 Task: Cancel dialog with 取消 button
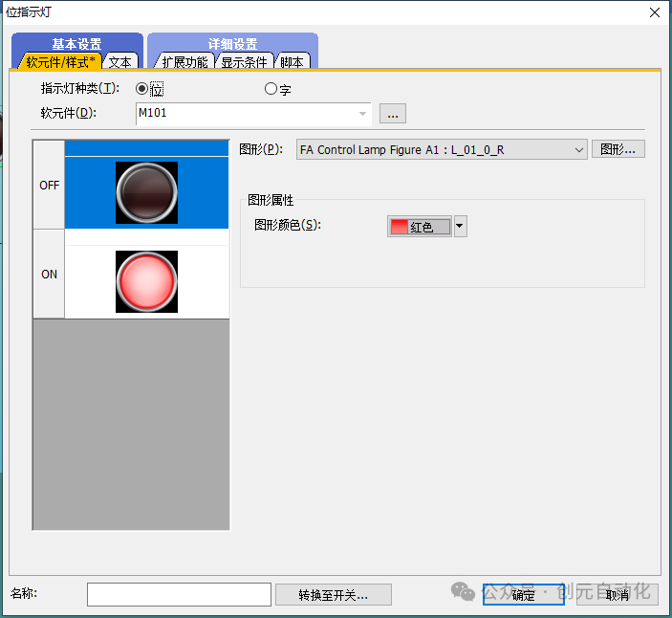pyautogui.click(x=618, y=595)
